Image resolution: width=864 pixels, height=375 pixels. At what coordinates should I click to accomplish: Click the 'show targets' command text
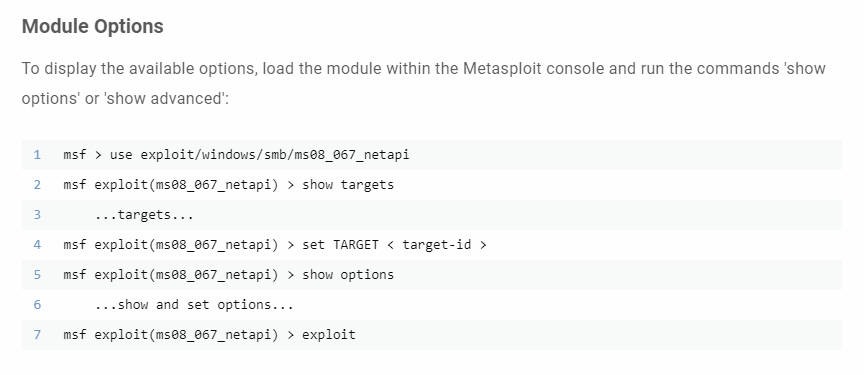(348, 185)
